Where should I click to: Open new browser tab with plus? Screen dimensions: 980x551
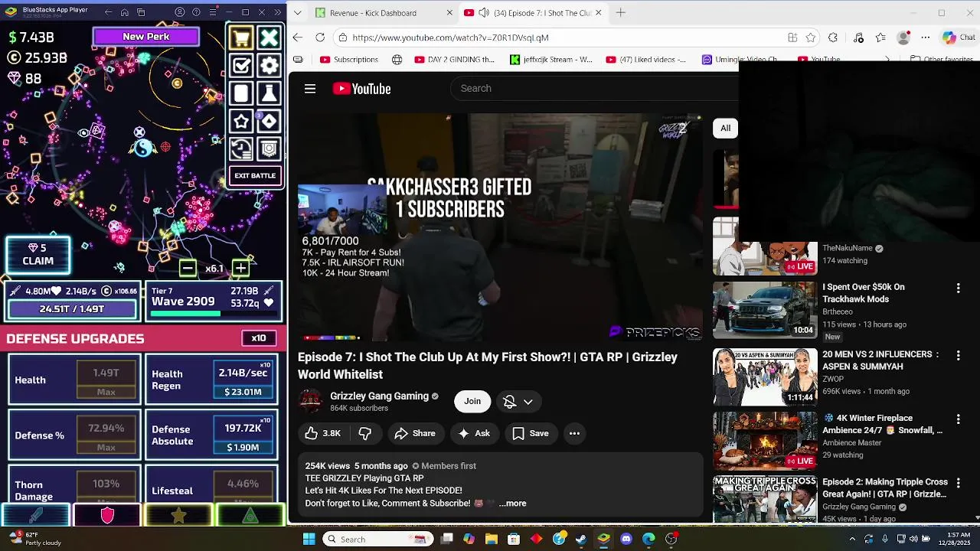[x=621, y=13]
